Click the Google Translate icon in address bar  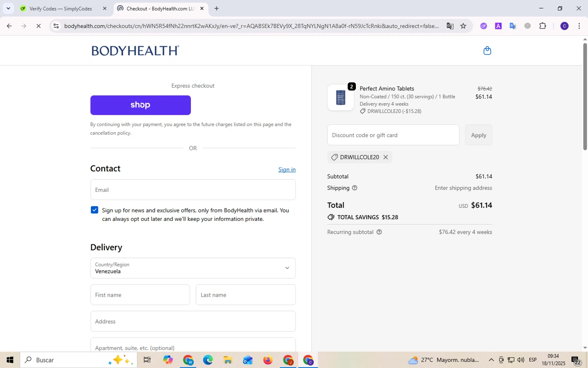click(450, 26)
